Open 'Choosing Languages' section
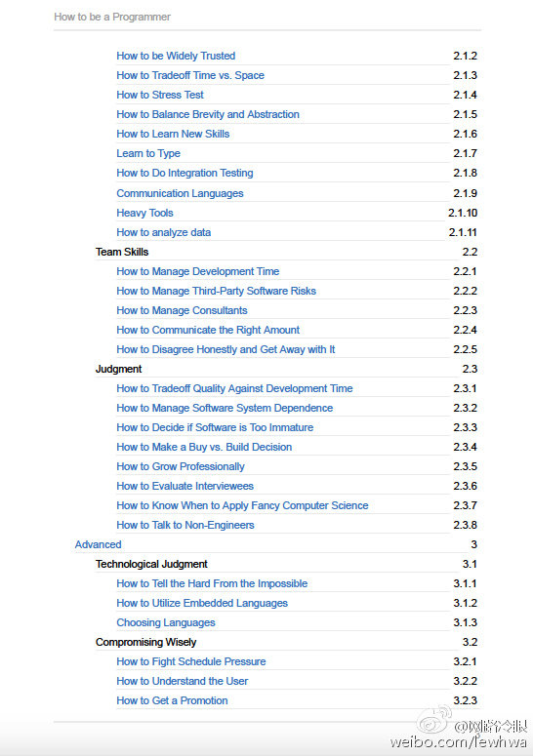533x756 pixels. tap(165, 622)
